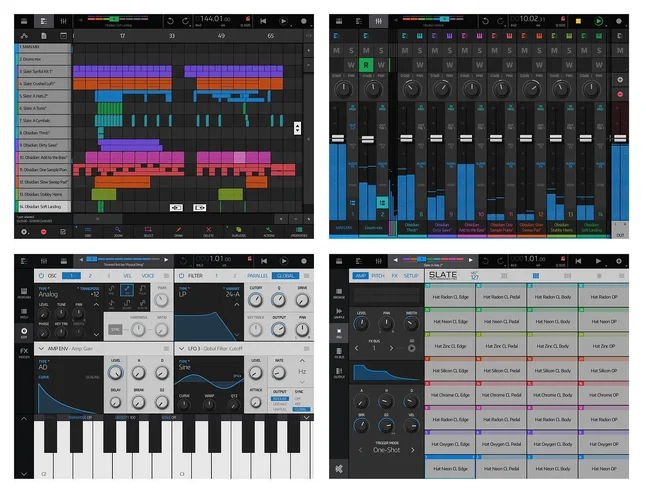The width and height of the screenshot is (646, 500).
Task: Click the add channel plus on mixer right edge
Action: pyautogui.click(x=620, y=79)
